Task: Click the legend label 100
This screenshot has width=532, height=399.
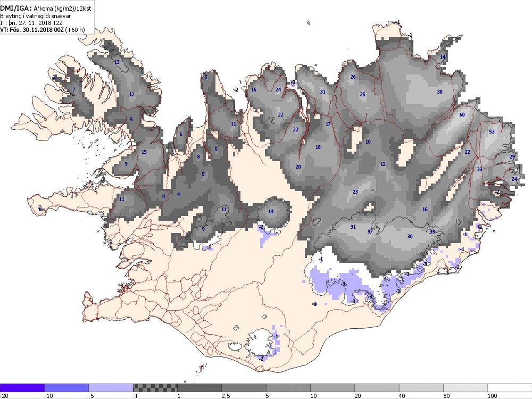Action: point(492,396)
